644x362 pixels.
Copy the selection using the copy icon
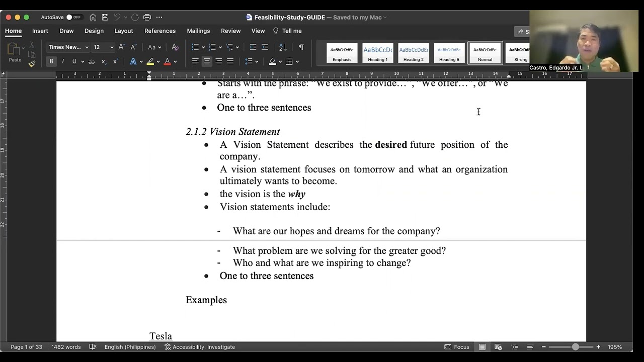click(32, 54)
